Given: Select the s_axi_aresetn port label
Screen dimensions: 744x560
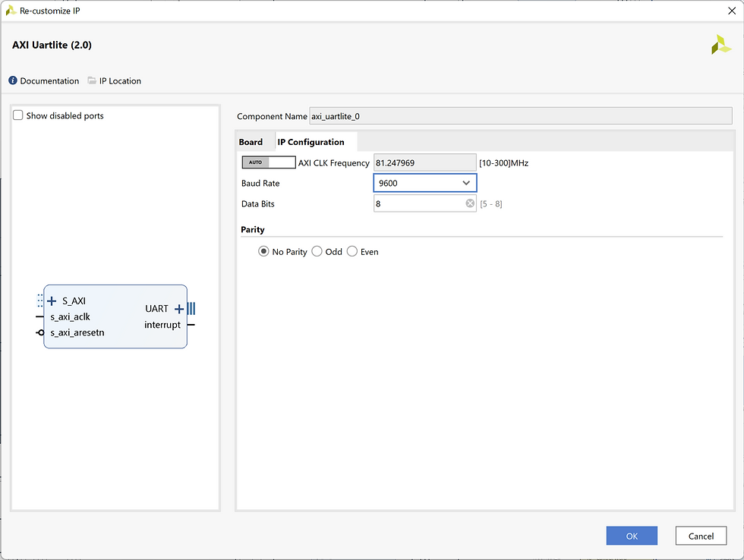Looking at the screenshot, I should tap(77, 332).
